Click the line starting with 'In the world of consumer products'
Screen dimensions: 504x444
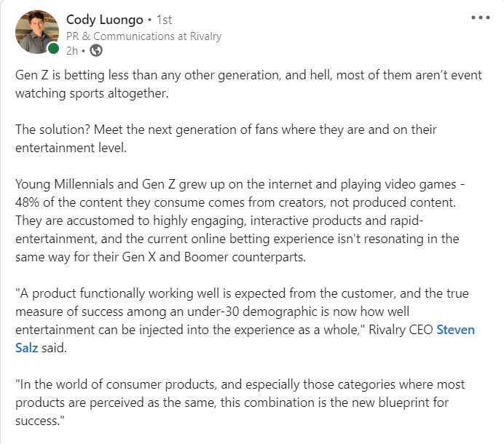(x=240, y=384)
